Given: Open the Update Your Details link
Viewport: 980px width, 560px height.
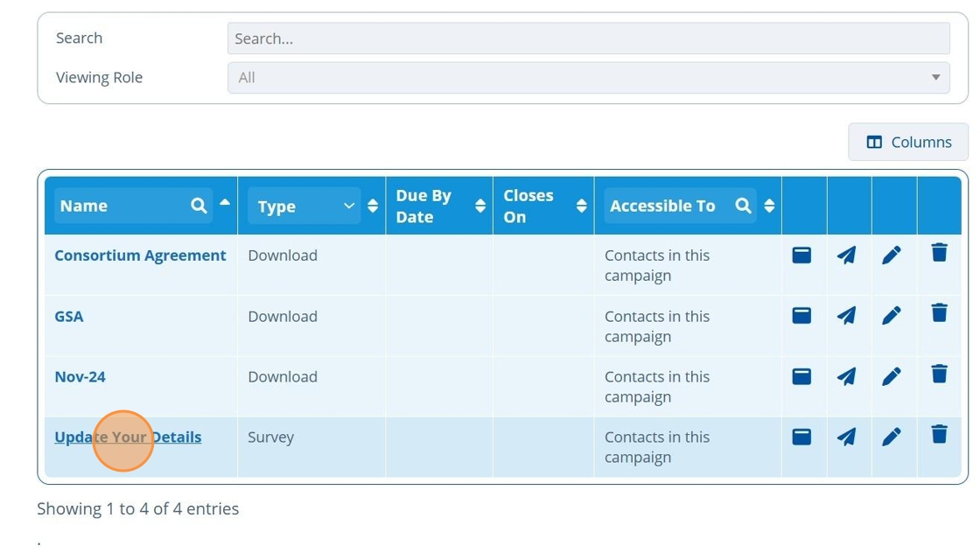Looking at the screenshot, I should [x=128, y=437].
